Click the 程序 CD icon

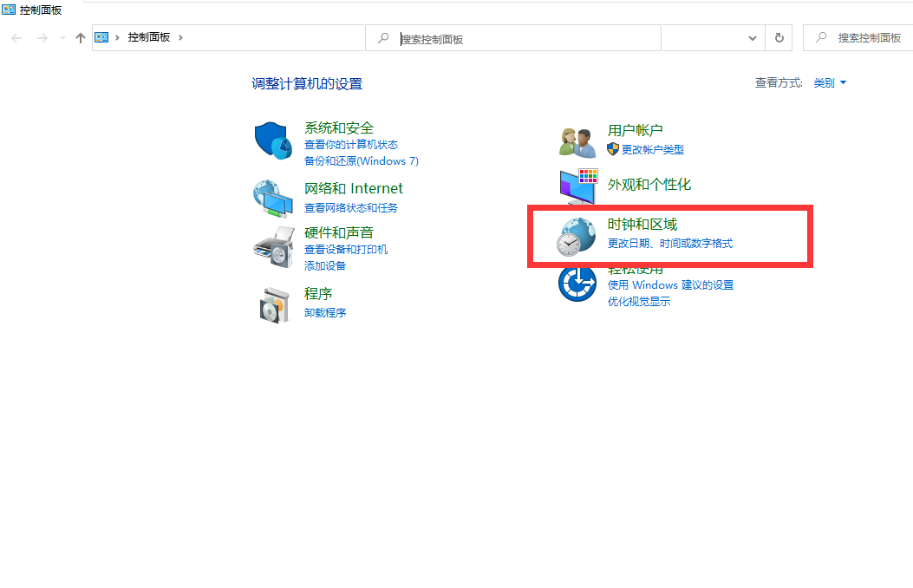coord(274,304)
